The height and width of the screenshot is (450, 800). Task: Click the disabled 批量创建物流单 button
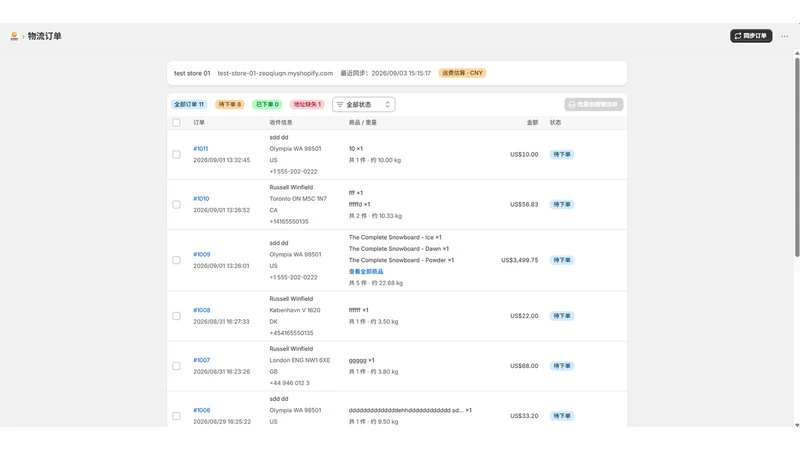(594, 104)
